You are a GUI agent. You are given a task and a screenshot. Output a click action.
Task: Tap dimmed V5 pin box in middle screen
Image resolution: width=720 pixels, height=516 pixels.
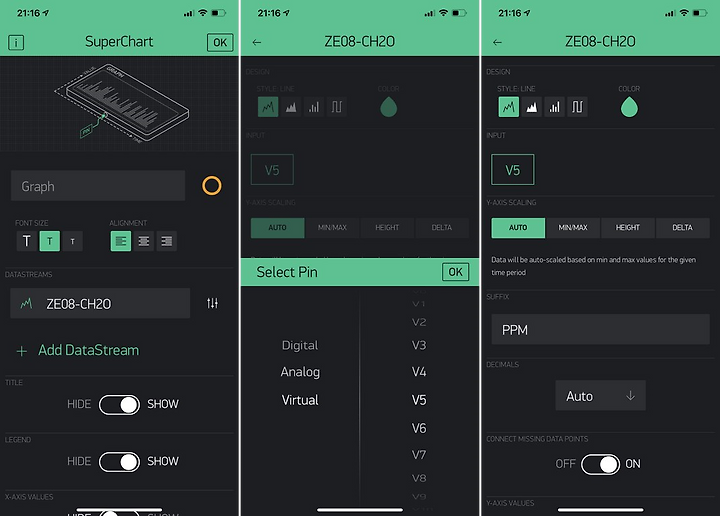(x=272, y=170)
